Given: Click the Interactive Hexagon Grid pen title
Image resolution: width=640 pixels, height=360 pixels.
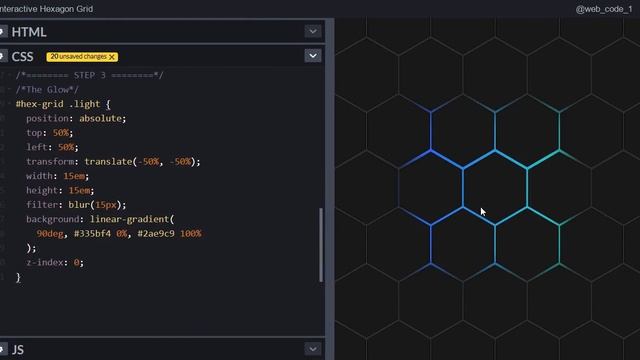Looking at the screenshot, I should point(46,9).
